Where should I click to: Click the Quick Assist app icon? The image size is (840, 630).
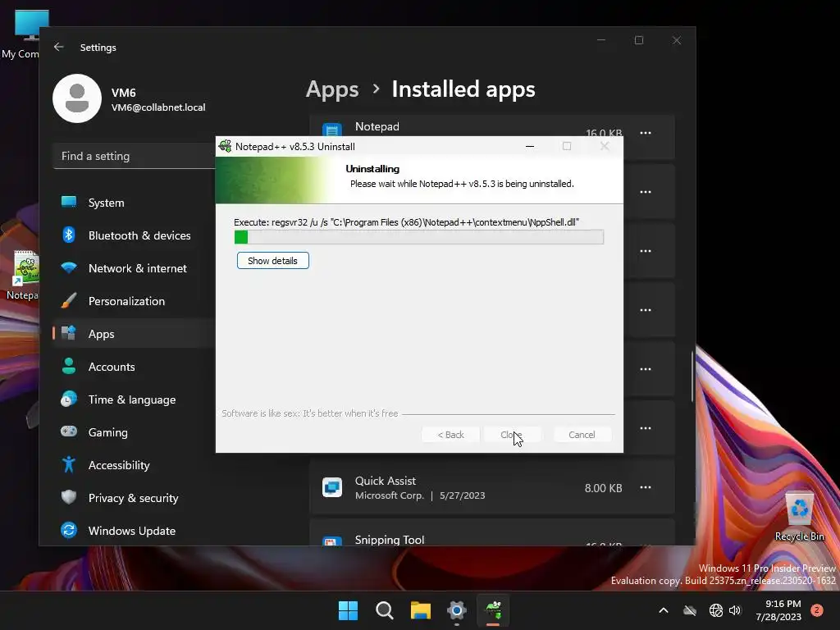(332, 487)
